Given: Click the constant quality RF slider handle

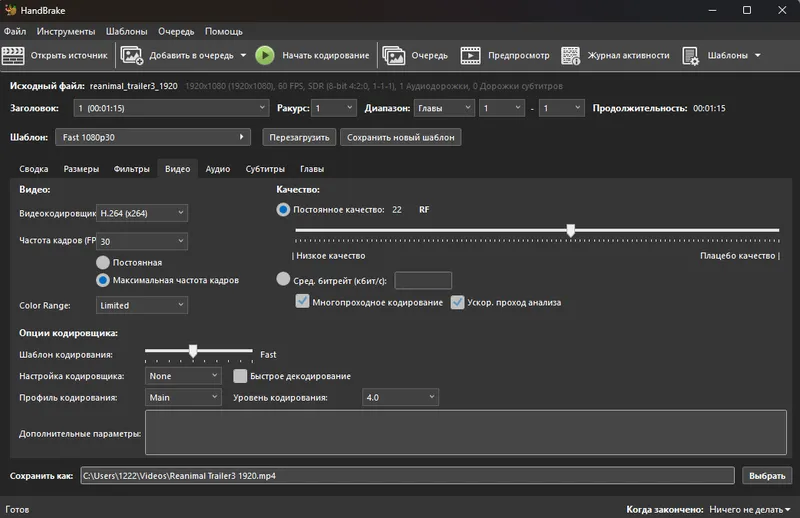Looking at the screenshot, I should click(571, 231).
